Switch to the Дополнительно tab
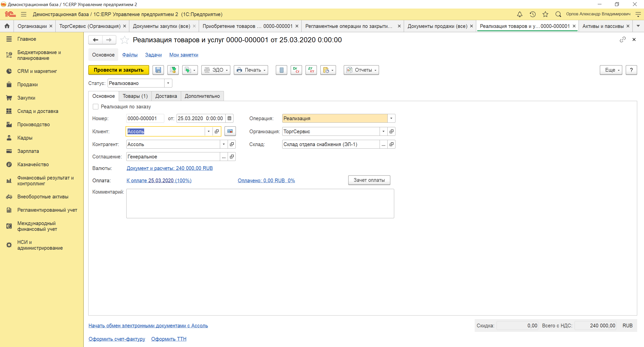644x347 pixels. (202, 96)
